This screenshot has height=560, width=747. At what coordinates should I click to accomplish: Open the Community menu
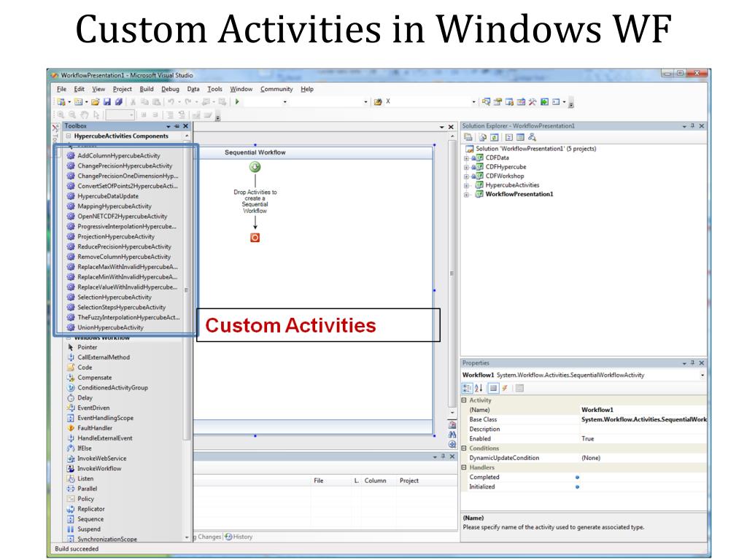[x=276, y=89]
